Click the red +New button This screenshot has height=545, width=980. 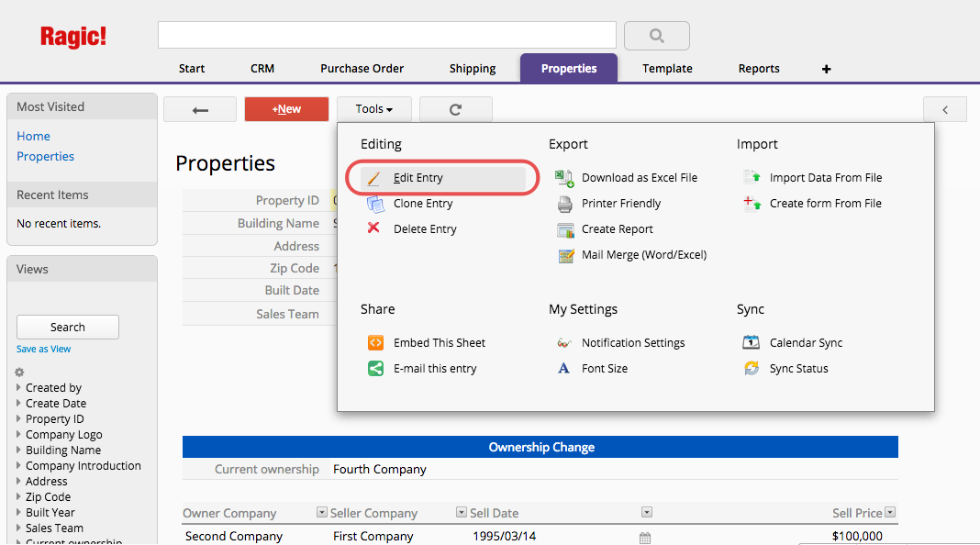pyautogui.click(x=286, y=109)
